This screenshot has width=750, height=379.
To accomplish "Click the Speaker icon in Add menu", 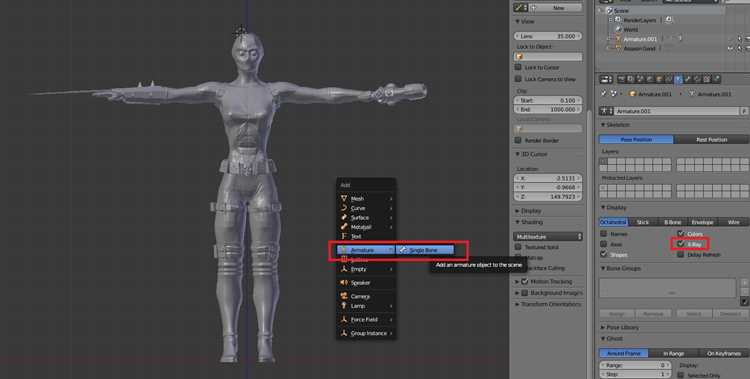I will tap(344, 283).
